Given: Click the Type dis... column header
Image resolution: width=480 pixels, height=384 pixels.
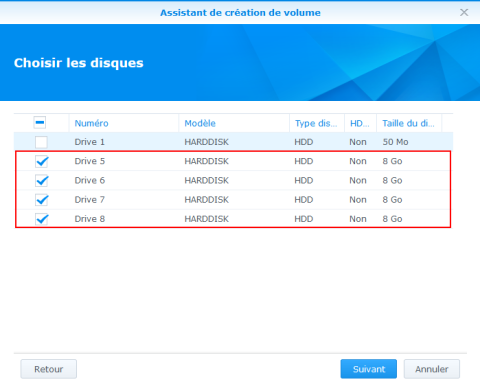Looking at the screenshot, I should point(317,123).
